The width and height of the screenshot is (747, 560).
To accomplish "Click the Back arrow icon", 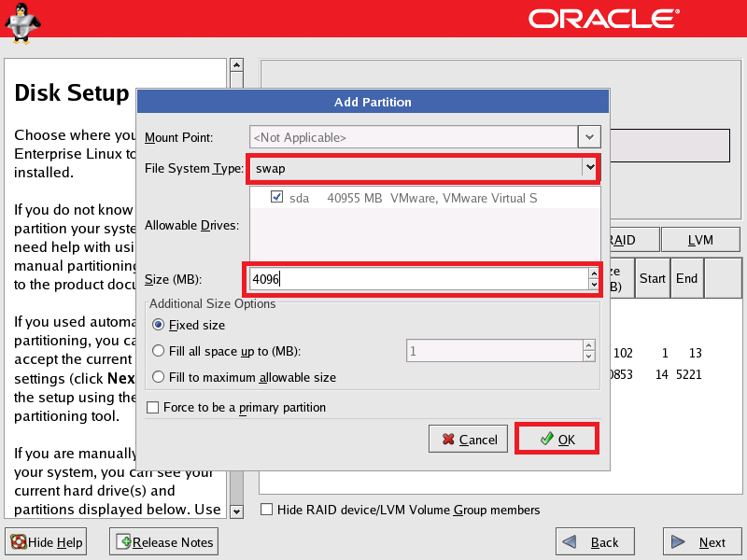I will 570,542.
